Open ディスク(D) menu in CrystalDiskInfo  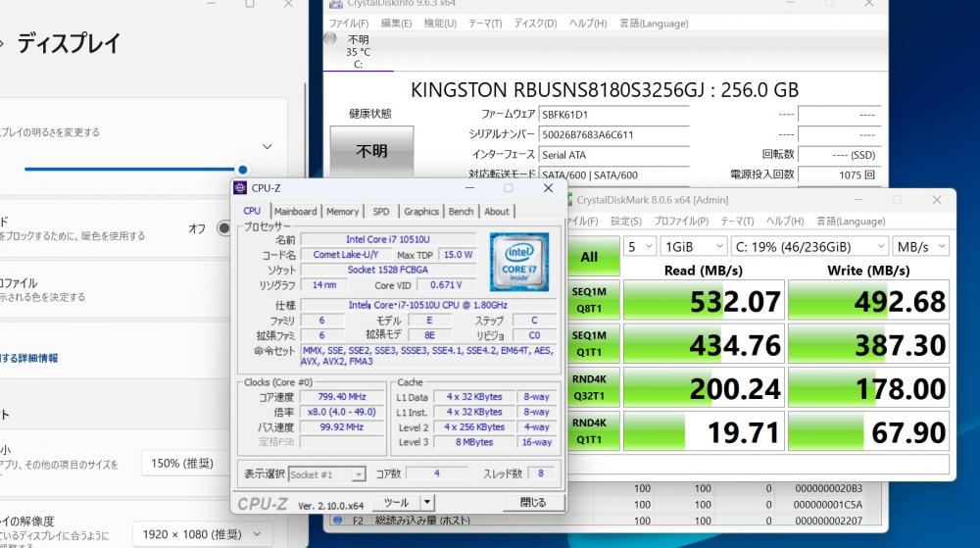pyautogui.click(x=535, y=24)
